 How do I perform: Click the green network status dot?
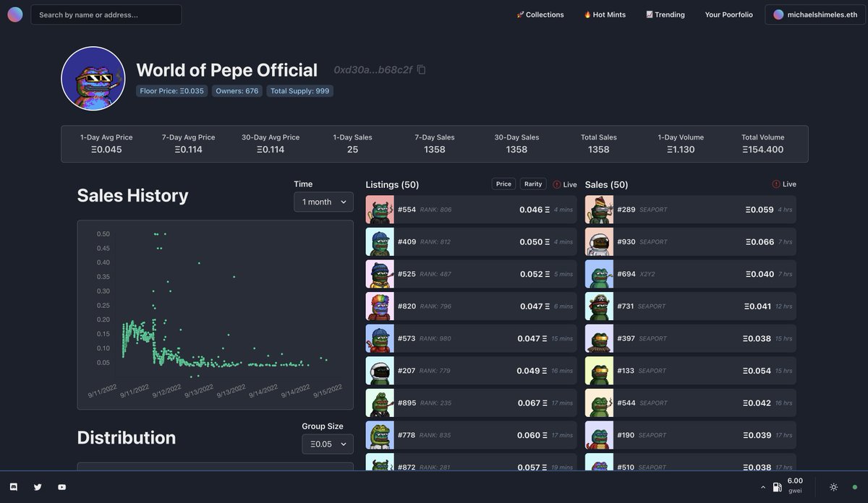854,486
